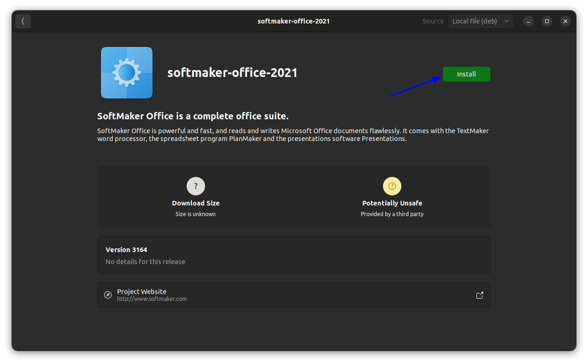Screen dimensions: 588x364
Task: Open the Download Size info tile
Action: coord(196,197)
